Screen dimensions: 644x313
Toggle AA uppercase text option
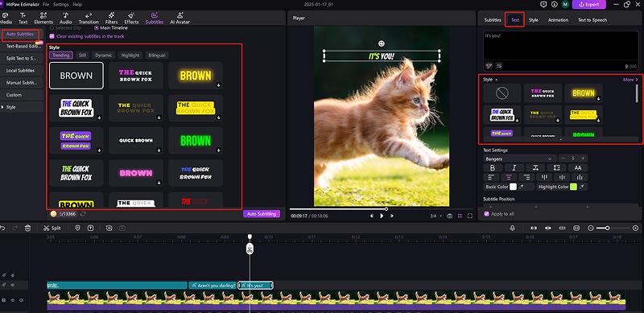pyautogui.click(x=578, y=167)
